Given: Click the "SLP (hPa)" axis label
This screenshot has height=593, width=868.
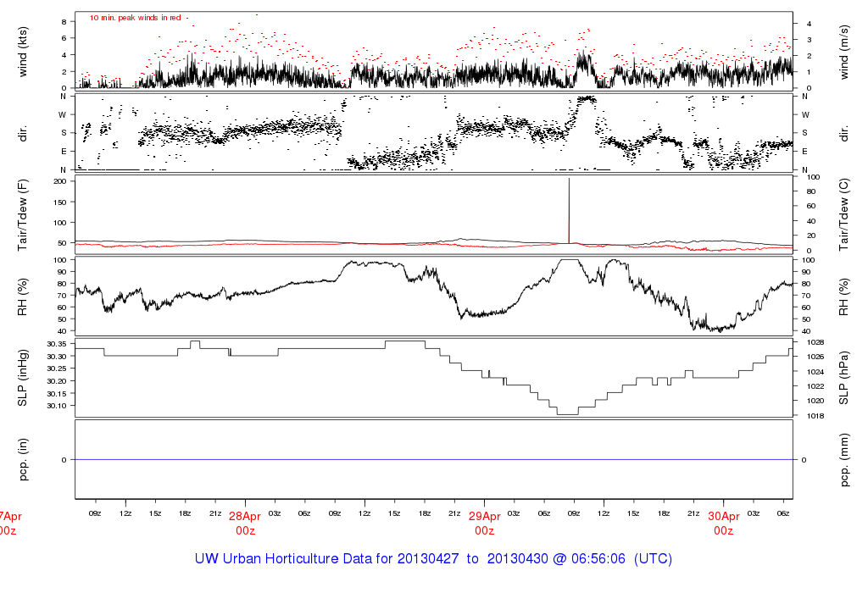Looking at the screenshot, I should (844, 377).
